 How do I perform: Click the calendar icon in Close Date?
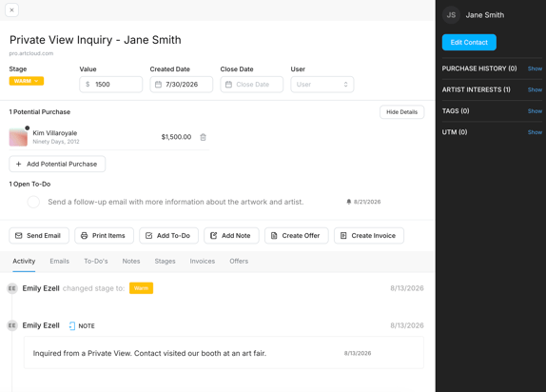(228, 85)
